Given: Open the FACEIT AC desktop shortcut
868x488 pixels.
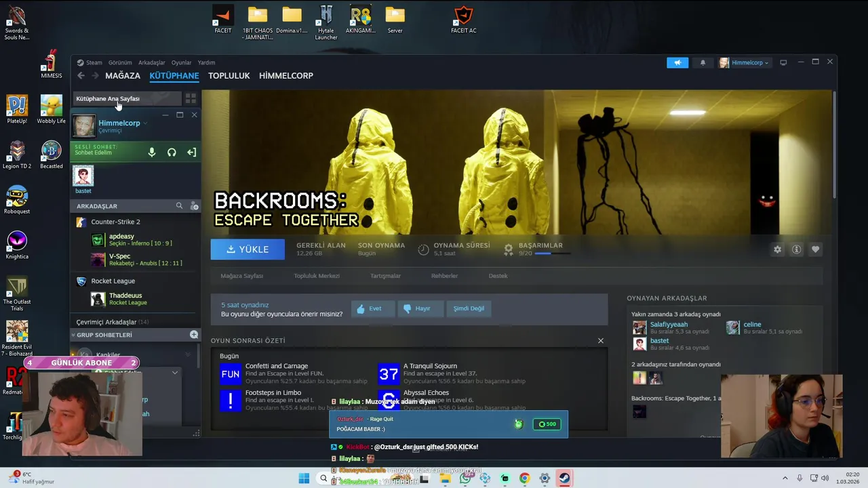Looking at the screenshot, I should click(464, 20).
